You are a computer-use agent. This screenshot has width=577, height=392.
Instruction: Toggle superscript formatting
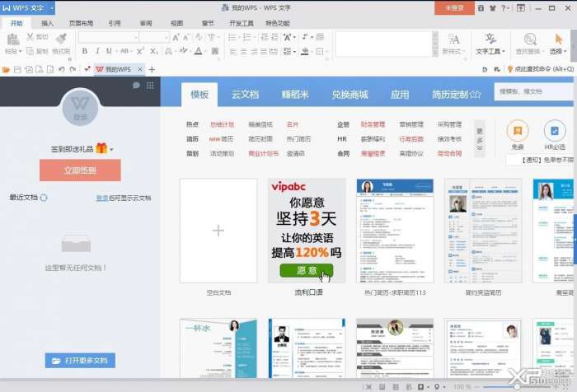click(140, 51)
